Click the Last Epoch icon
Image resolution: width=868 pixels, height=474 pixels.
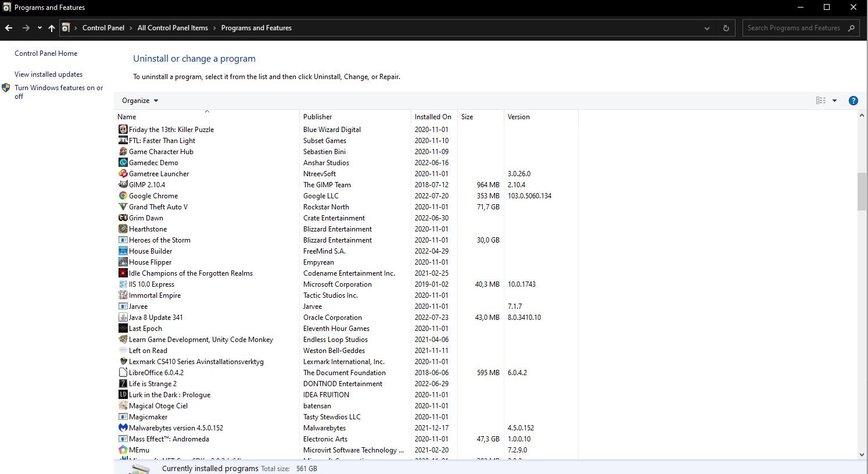(123, 328)
